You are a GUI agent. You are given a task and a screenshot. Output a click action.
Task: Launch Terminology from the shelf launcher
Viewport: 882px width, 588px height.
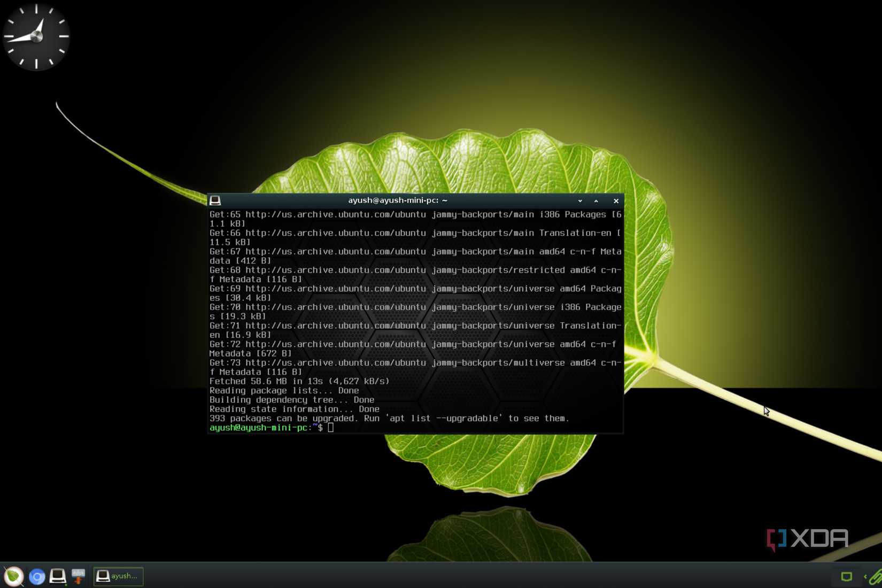(x=58, y=576)
